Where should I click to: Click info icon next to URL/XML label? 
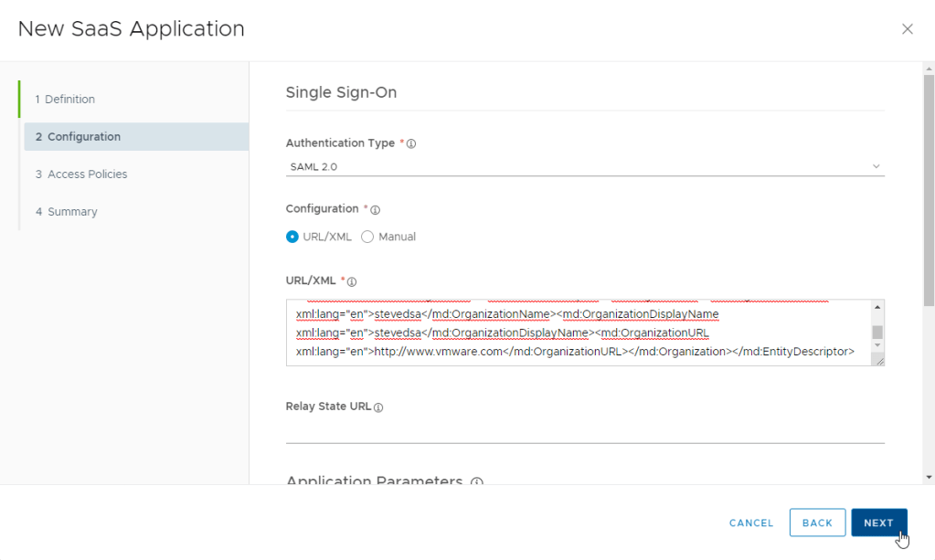point(352,281)
